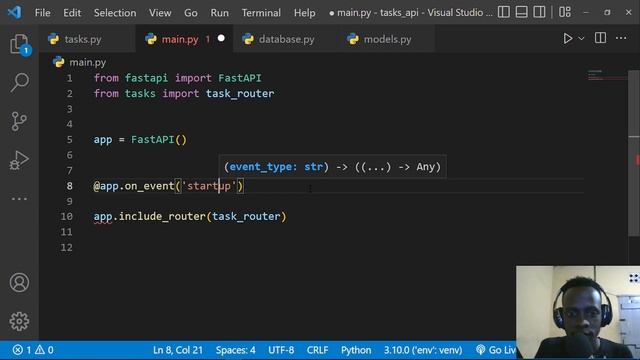Toggle the primary side bar
640x360 pixels.
[x=504, y=12]
